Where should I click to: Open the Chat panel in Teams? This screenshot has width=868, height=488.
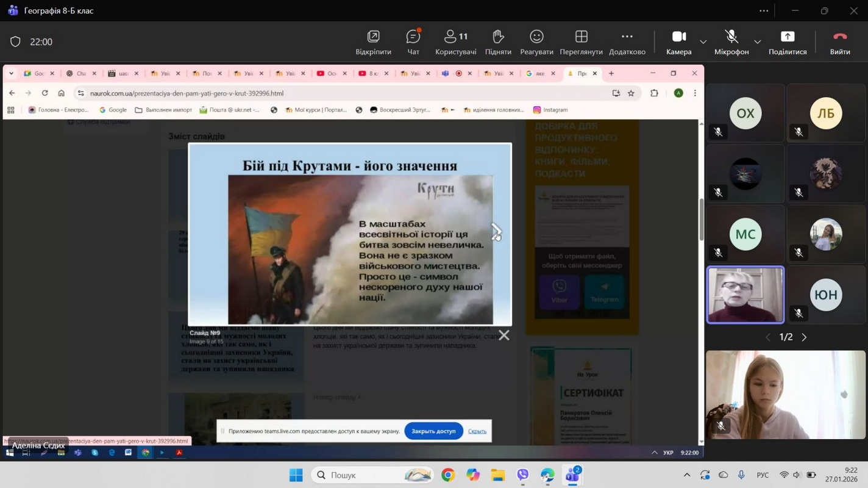(413, 42)
